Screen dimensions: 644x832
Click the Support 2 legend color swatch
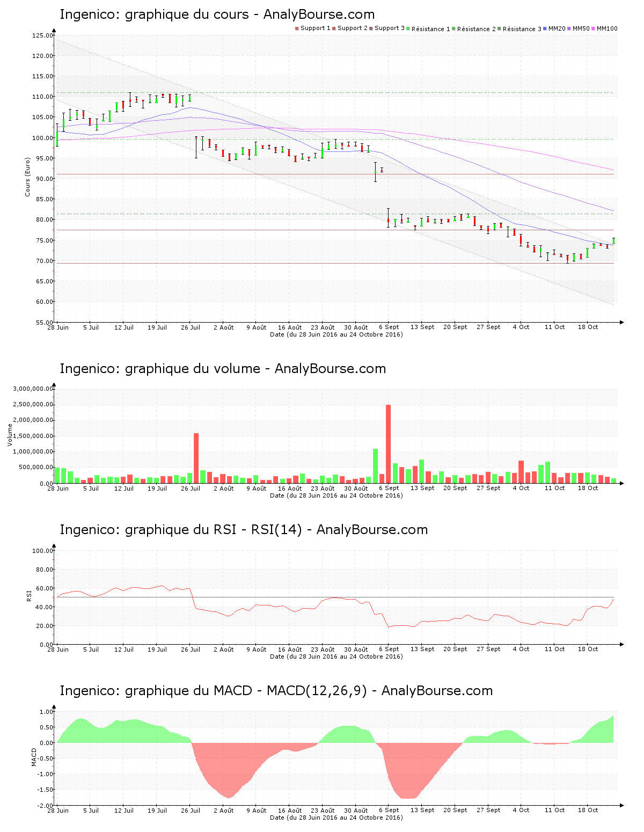[334, 28]
